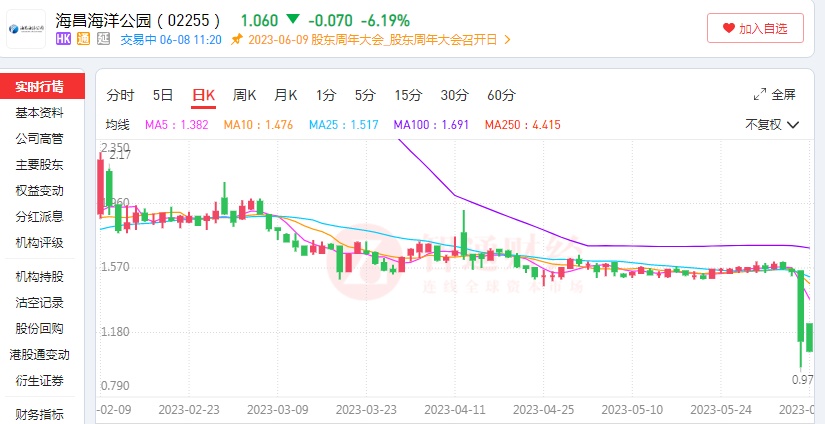This screenshot has height=424, width=825.
Task: Click the 1.180 price axis label
Action: click(116, 332)
